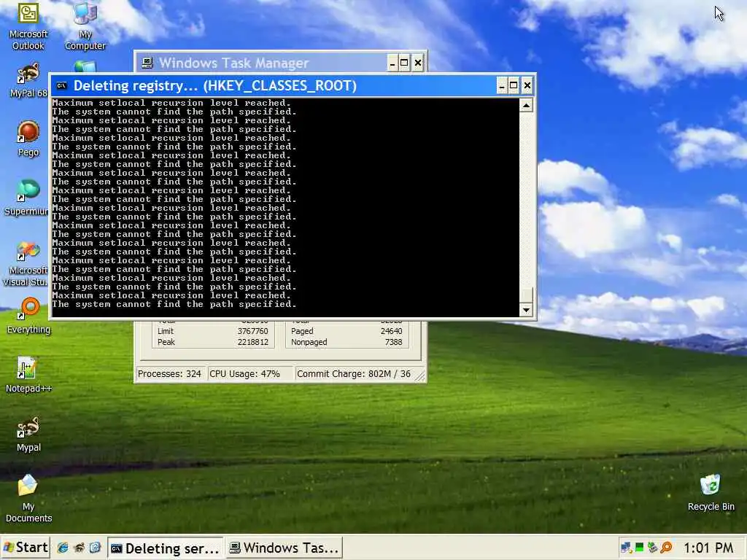Click the Peak value 2218812
The image size is (747, 560).
point(252,342)
